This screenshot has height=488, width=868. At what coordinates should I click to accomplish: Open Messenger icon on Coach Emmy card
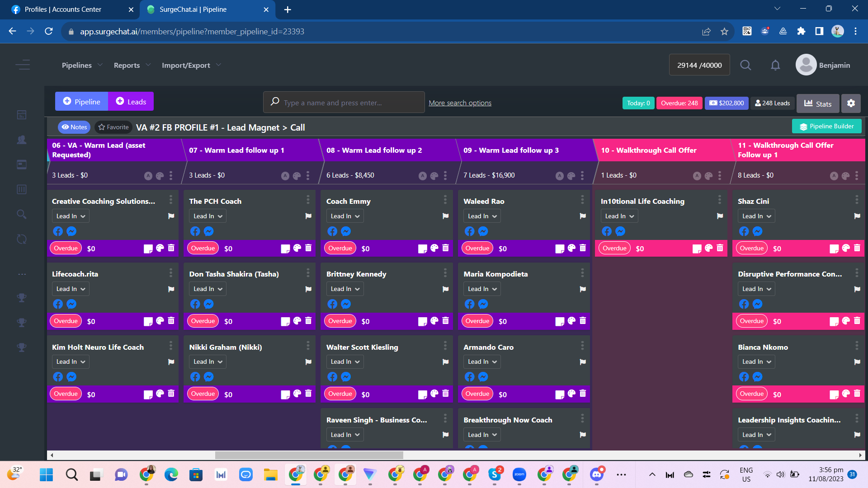coord(346,231)
